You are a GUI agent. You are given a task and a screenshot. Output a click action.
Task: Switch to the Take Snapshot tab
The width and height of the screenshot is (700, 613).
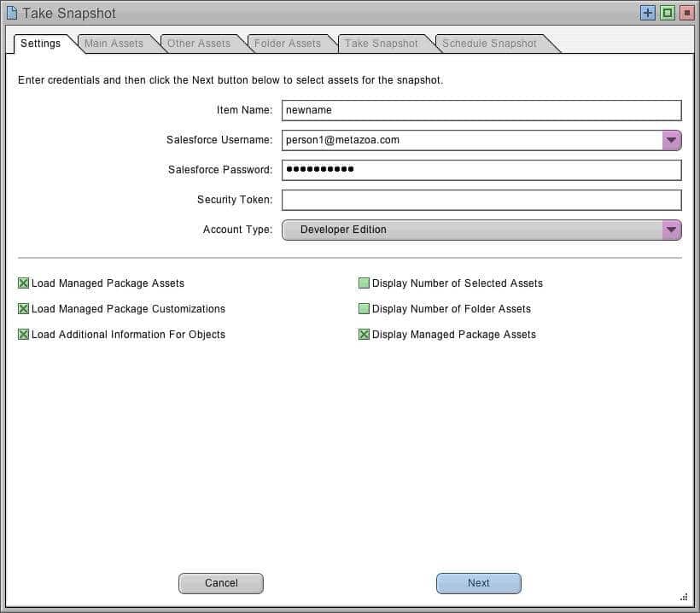click(382, 44)
